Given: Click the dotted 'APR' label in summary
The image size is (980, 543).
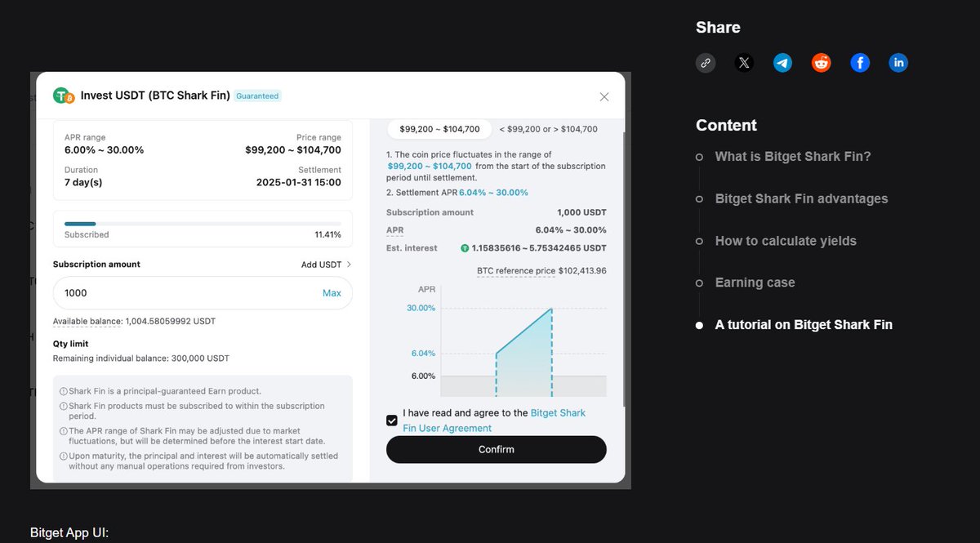Looking at the screenshot, I should coord(395,230).
